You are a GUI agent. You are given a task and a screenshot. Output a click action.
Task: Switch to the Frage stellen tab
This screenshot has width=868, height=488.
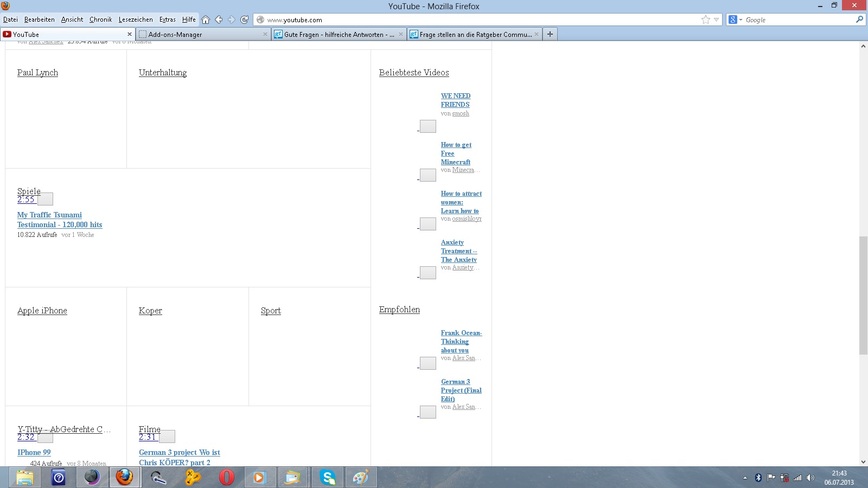[x=475, y=34]
